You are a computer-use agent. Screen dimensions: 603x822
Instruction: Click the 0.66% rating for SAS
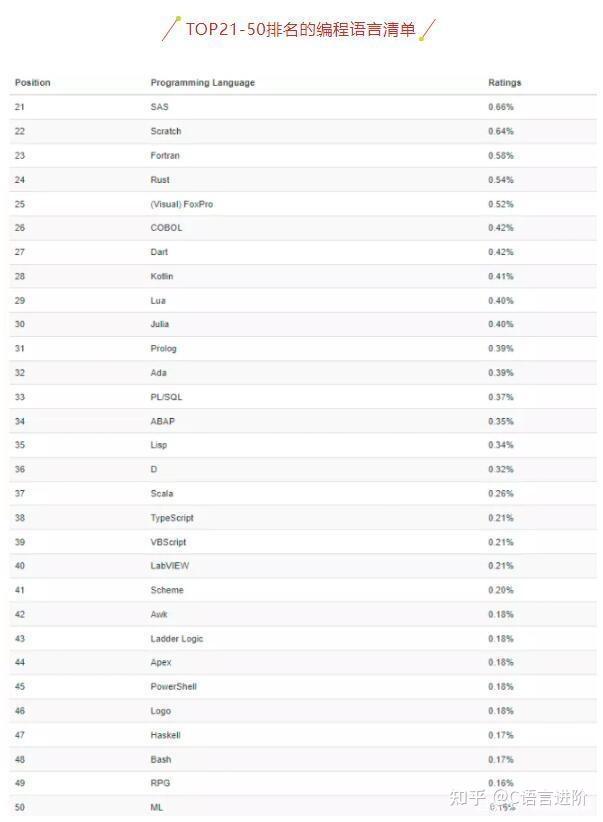click(x=500, y=107)
